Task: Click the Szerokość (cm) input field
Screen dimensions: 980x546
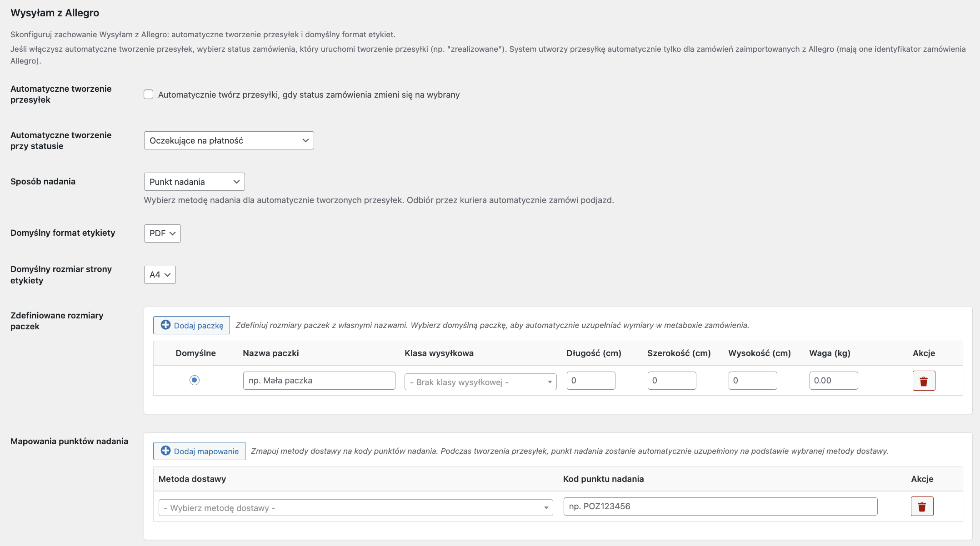Action: point(671,381)
